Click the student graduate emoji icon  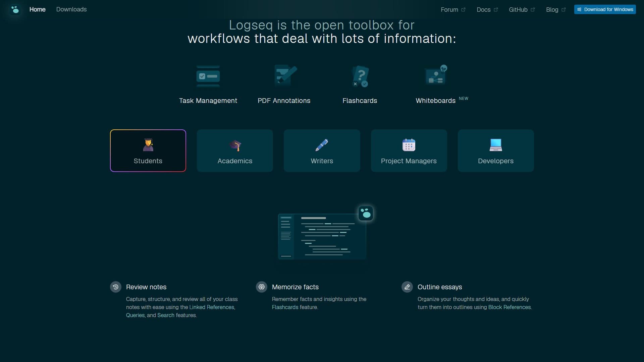[148, 145]
